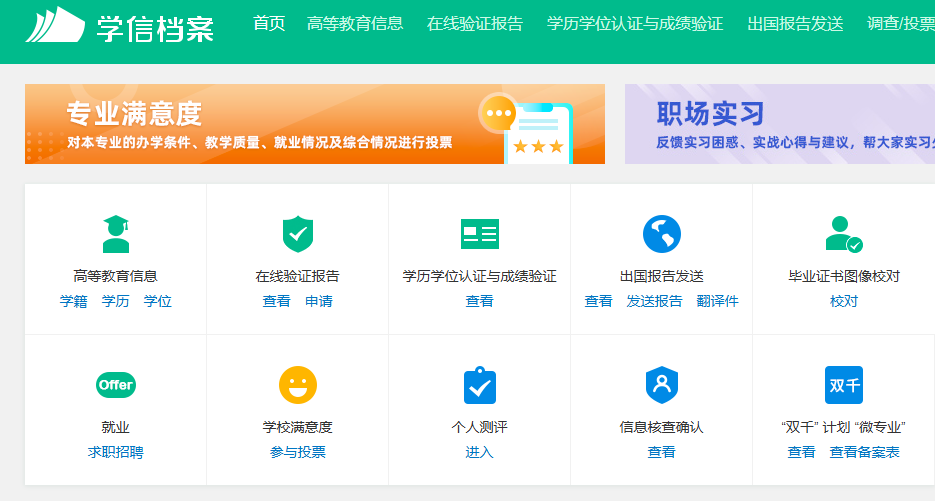Open 学历学位认证与成绩验证 in top navigation
This screenshot has width=935, height=501.
pyautogui.click(x=635, y=23)
